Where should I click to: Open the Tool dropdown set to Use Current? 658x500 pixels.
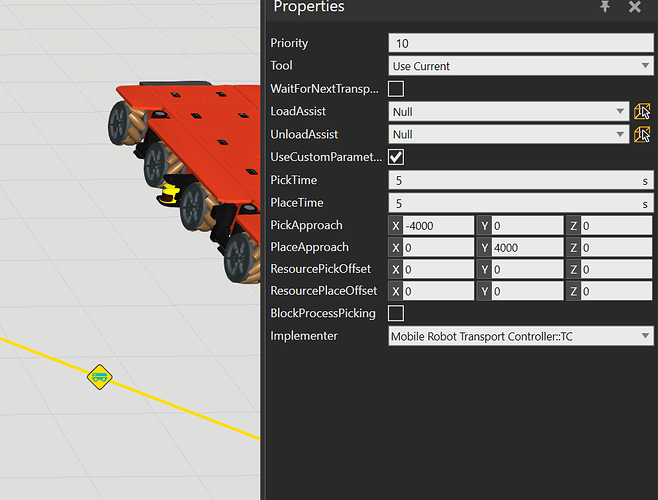(x=520, y=66)
